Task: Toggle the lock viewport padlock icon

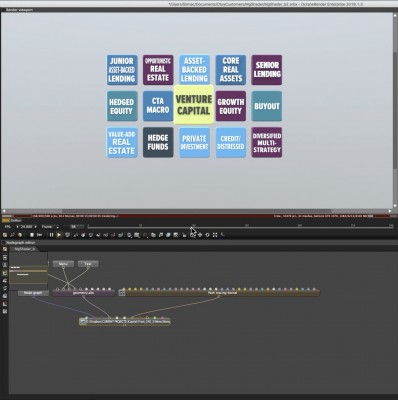Action: point(184,235)
